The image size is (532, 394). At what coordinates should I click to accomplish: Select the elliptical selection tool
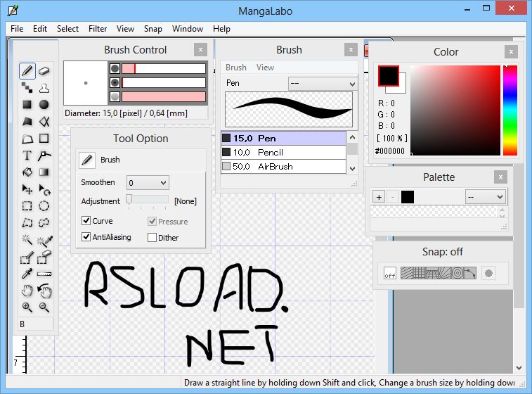(44, 206)
